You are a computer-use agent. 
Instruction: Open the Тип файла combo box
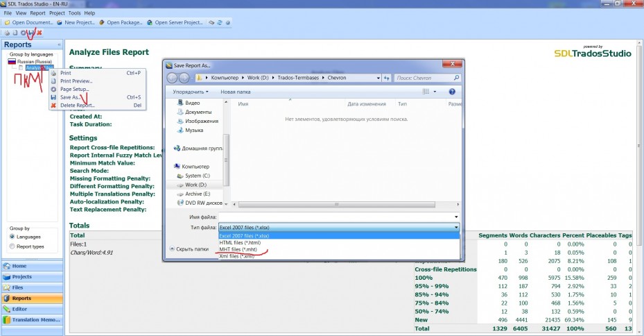(x=339, y=227)
